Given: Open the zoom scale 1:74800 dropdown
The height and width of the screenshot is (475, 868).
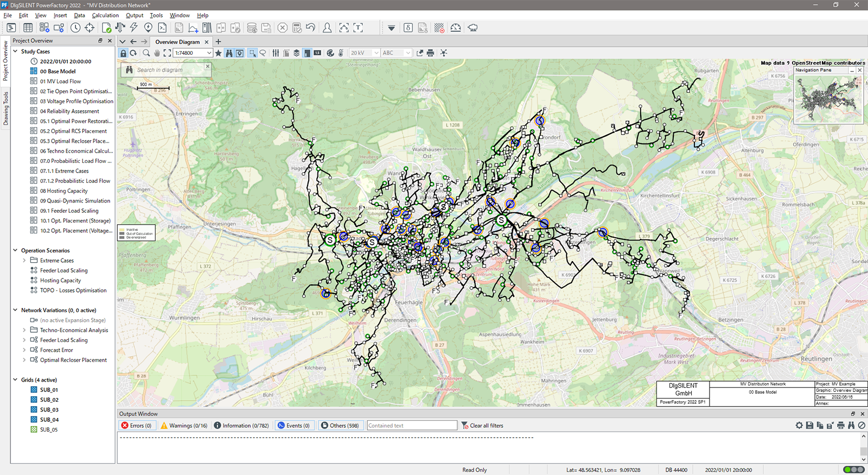Looking at the screenshot, I should point(209,53).
